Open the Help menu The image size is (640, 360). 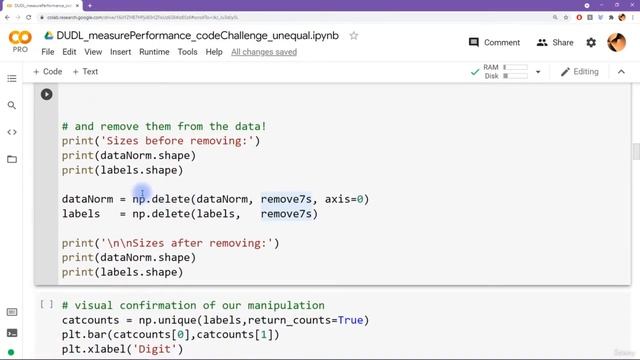pyautogui.click(x=214, y=52)
